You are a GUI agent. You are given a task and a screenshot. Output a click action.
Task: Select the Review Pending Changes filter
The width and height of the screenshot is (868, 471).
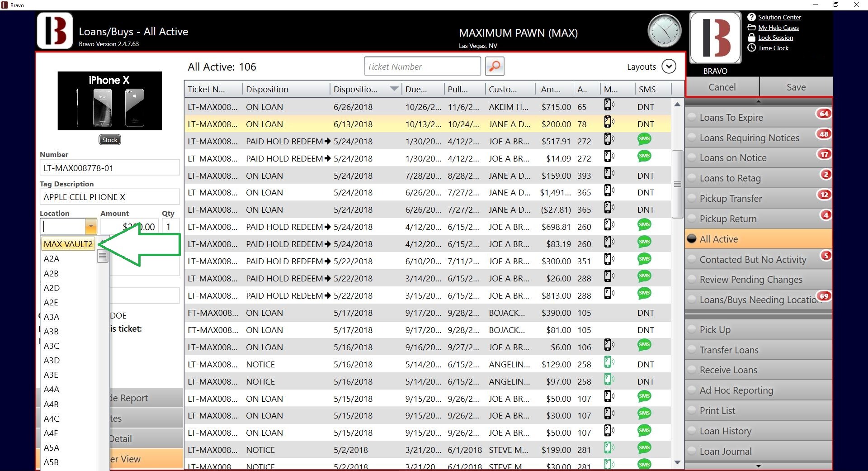(759, 279)
